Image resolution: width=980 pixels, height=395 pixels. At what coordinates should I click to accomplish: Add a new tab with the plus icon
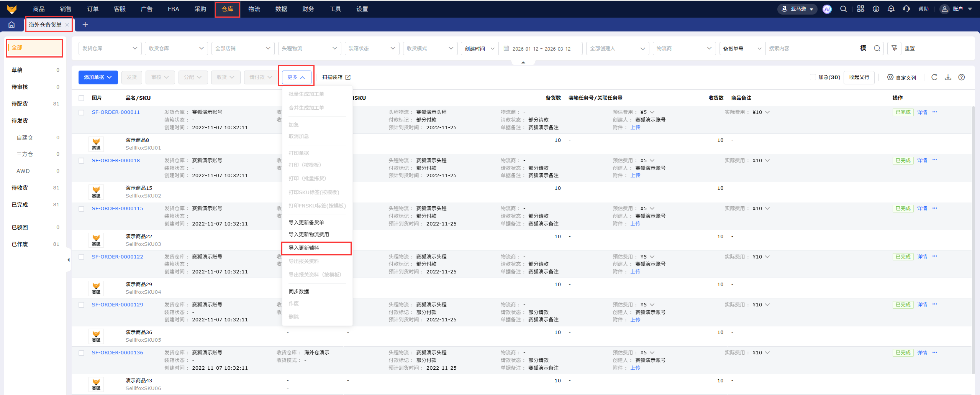pyautogui.click(x=85, y=25)
